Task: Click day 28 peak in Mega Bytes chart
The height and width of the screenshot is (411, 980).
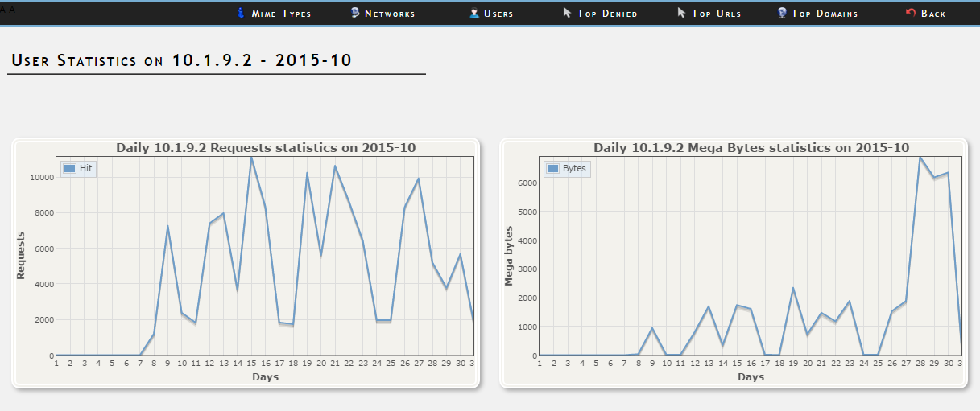Action: coord(920,158)
